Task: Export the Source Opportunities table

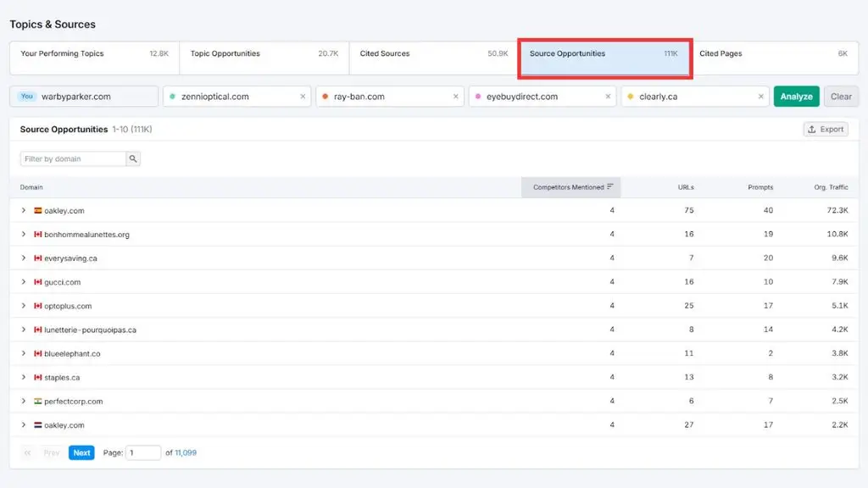Action: coord(826,129)
